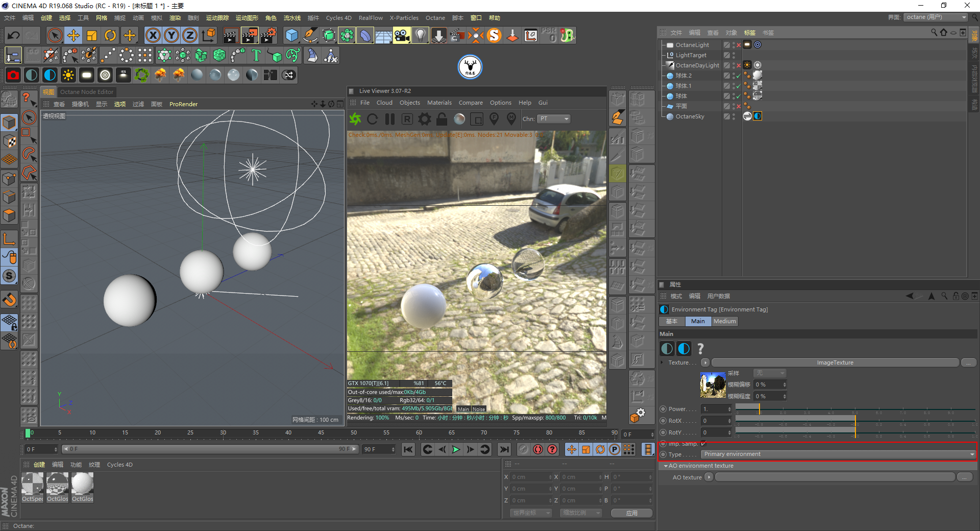Open the Octane red render icon
980x531 pixels.
(x=13, y=75)
